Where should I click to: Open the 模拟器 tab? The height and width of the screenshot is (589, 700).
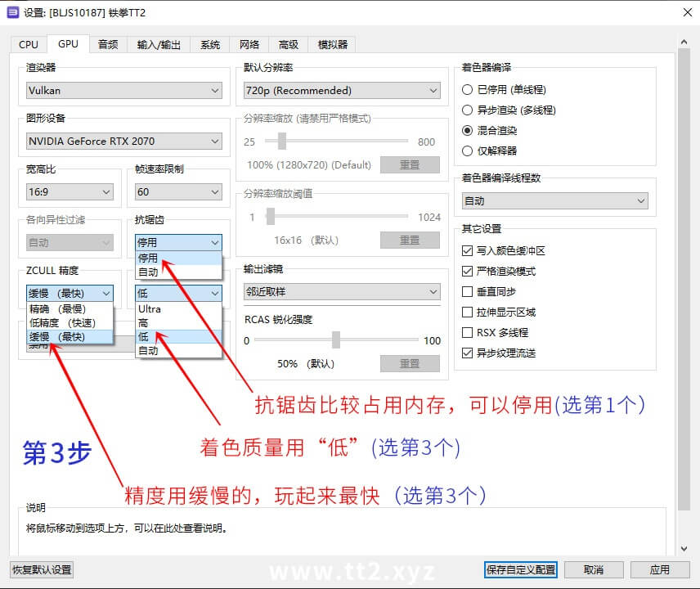(333, 44)
